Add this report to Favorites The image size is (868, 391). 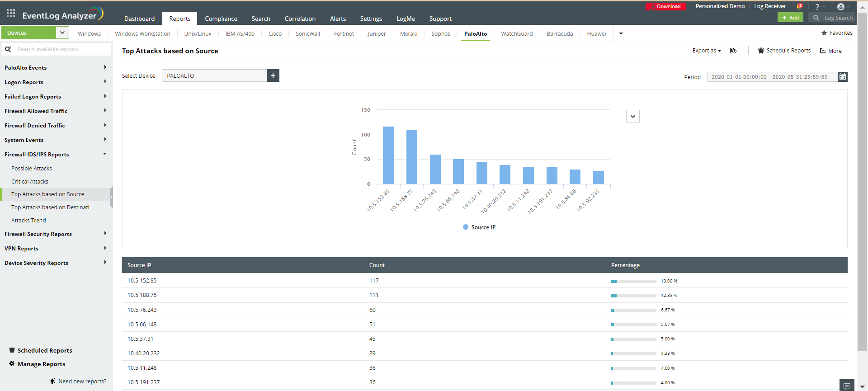click(x=837, y=33)
